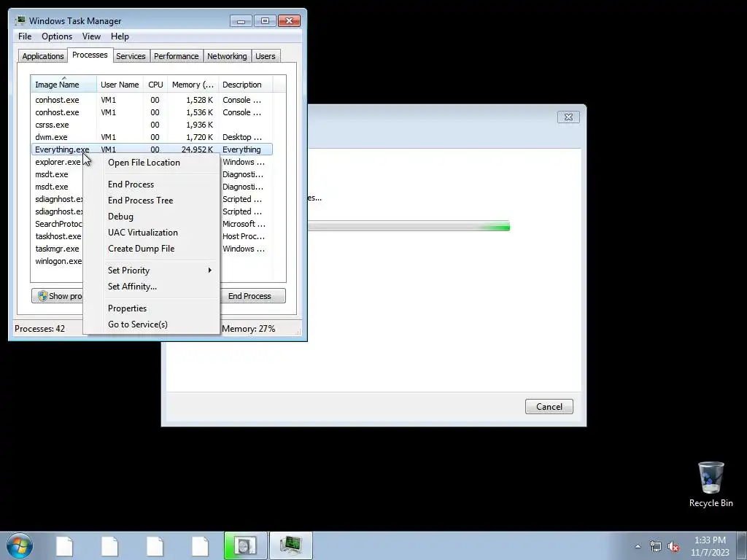Click the Task Manager title bar icon
Viewport: 747px width, 560px height.
click(20, 20)
